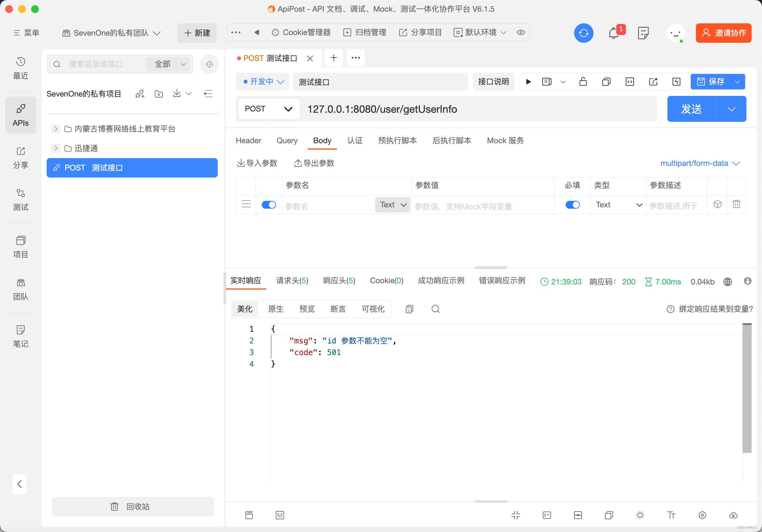The height and width of the screenshot is (532, 762).
Task: Search response with magnifier icon
Action: 435,309
